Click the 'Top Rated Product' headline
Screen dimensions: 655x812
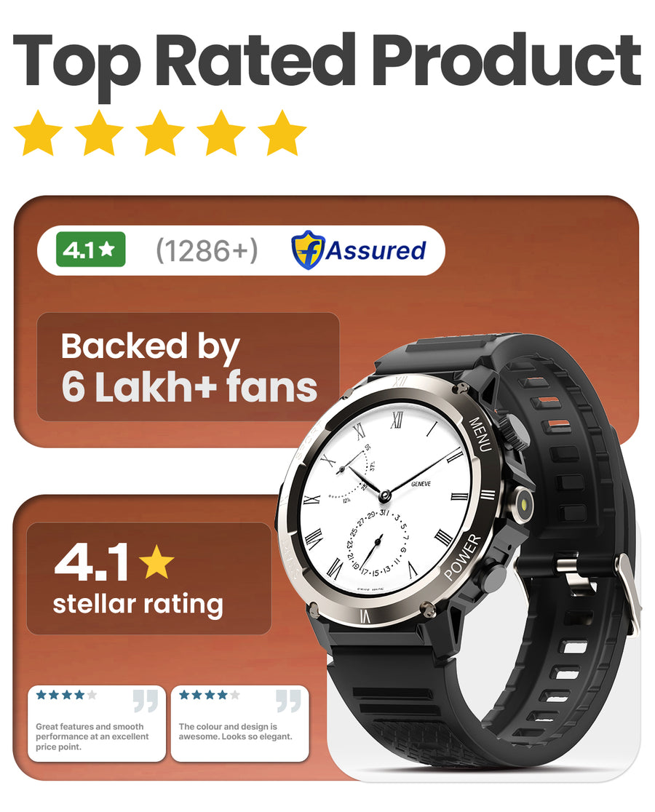point(327,60)
